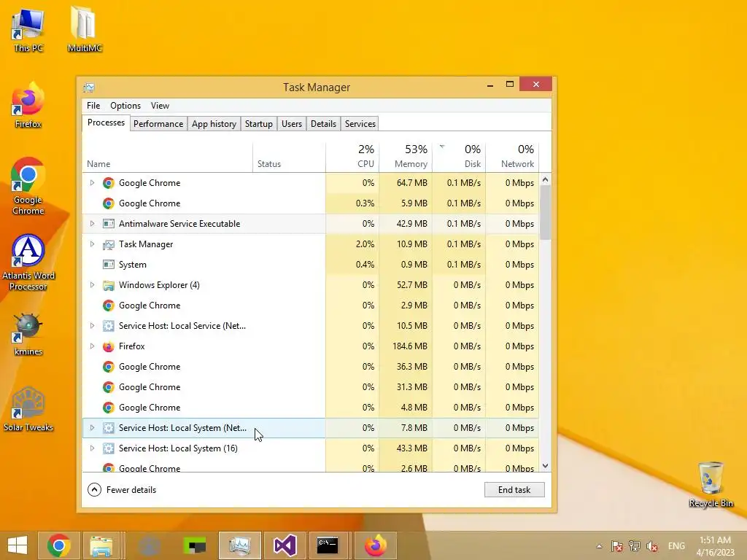Viewport: 747px width, 560px height.
Task: Open the Recycle Bin
Action: (x=711, y=484)
